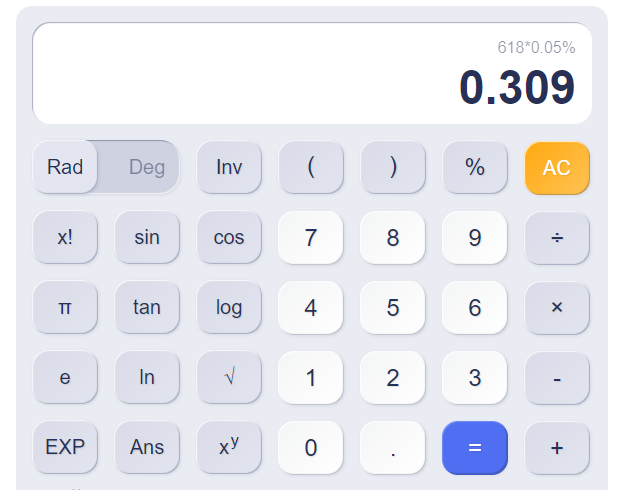The height and width of the screenshot is (490, 621).
Task: Add a decimal point
Action: pyautogui.click(x=393, y=447)
